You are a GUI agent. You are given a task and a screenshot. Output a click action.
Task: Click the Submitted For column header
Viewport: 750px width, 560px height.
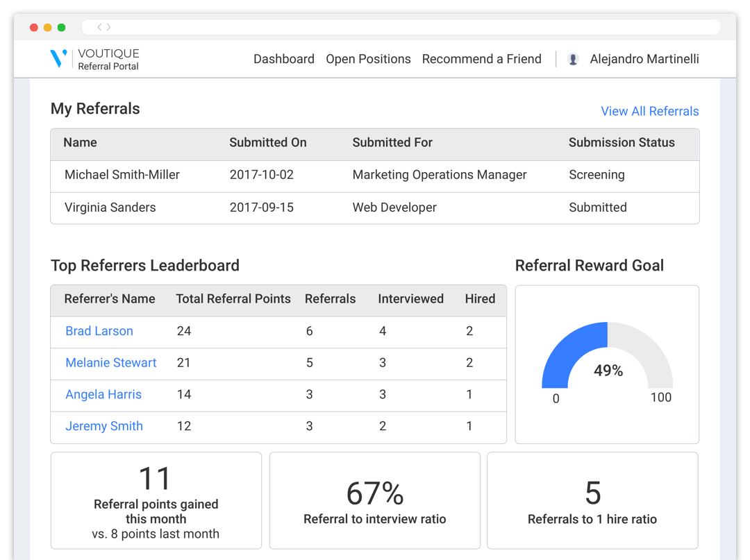(392, 142)
